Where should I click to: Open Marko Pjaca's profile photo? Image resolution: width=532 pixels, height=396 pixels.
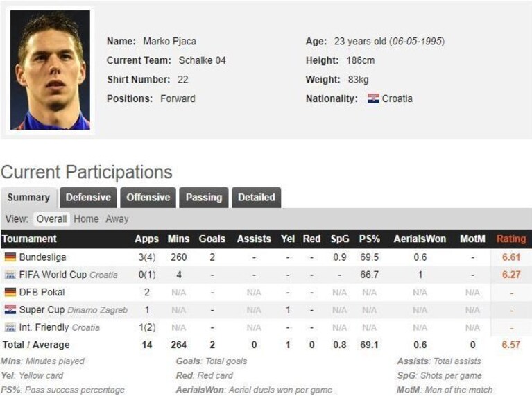tap(50, 70)
